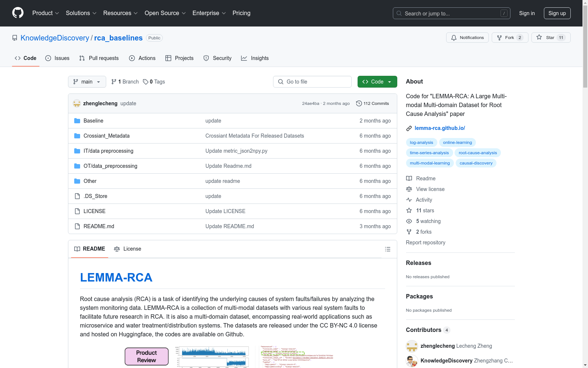Viewport: 588px width, 368px height.
Task: Open the lemma-rca.github.io website link
Action: [440, 128]
